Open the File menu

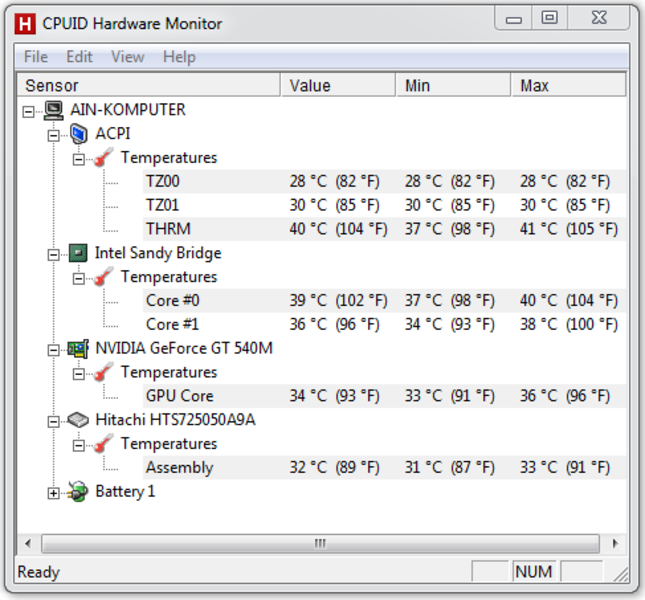pos(36,57)
